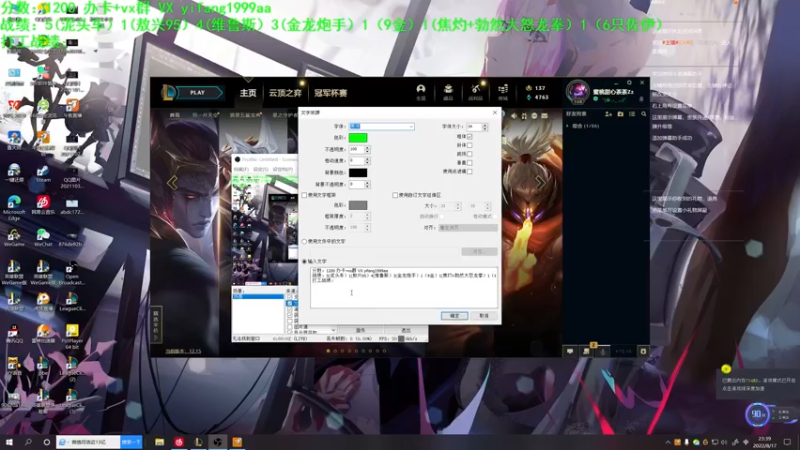The image size is (800, 450).
Task: Click the gray frame 色彩 swatch
Action: coord(358,205)
